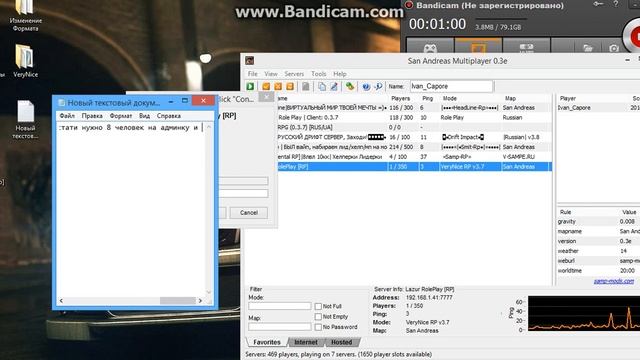Click Bandicam key registration icon
This screenshot has width=640, height=360.
click(598, 4)
